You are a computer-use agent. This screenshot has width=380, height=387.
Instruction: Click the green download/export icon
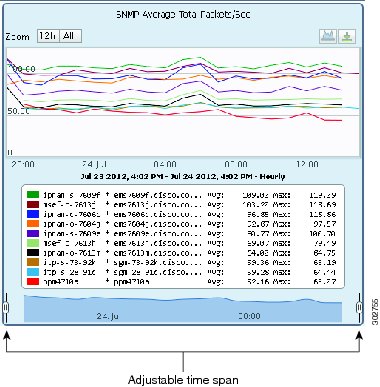click(x=347, y=36)
